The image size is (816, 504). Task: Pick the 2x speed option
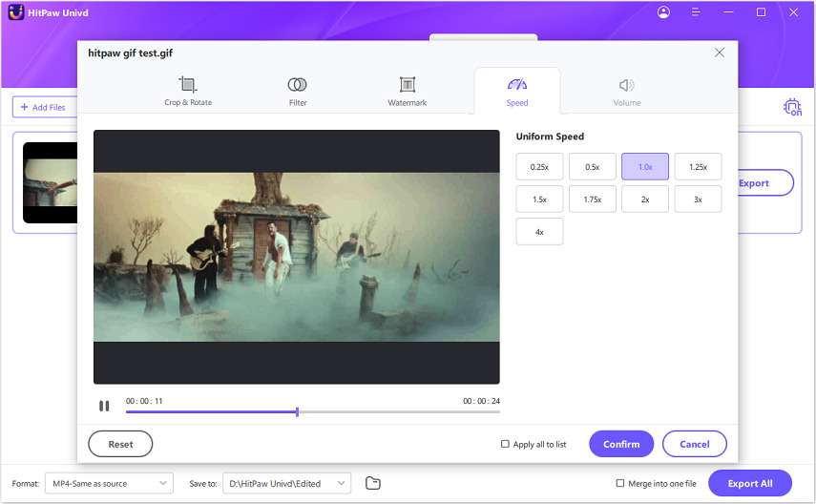click(645, 199)
